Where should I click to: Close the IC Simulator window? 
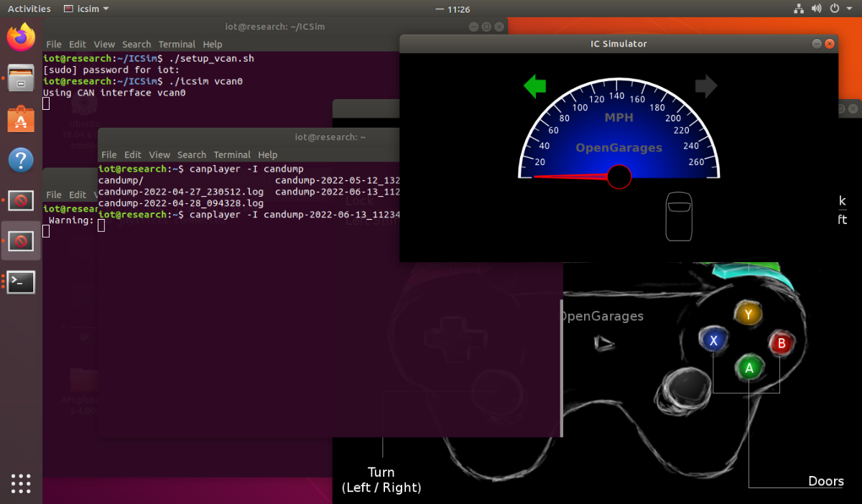(x=830, y=44)
